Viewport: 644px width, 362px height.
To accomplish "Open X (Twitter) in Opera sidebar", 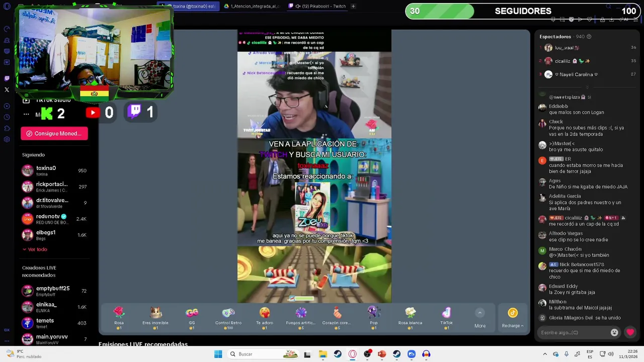I will coord(7,89).
